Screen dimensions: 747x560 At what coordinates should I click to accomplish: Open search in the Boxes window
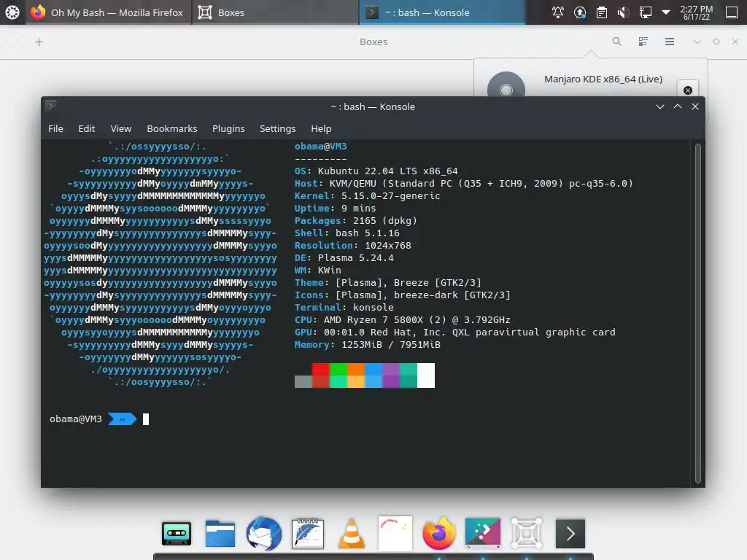pyautogui.click(x=617, y=42)
